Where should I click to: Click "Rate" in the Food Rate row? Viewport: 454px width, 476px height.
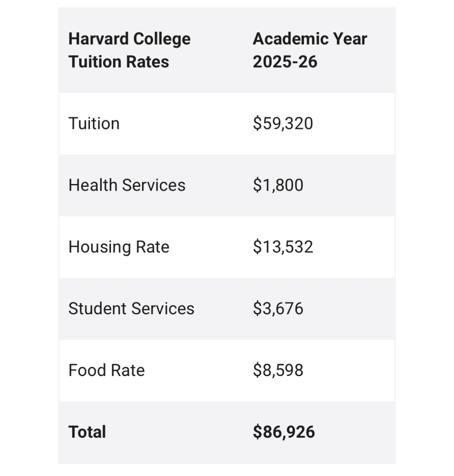[x=128, y=371]
